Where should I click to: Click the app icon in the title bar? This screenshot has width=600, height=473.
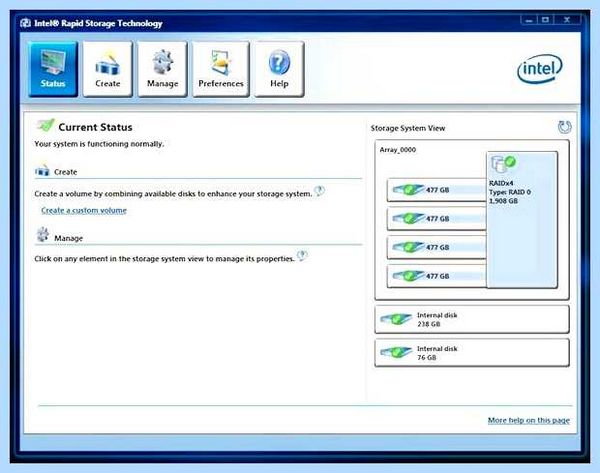pos(26,23)
